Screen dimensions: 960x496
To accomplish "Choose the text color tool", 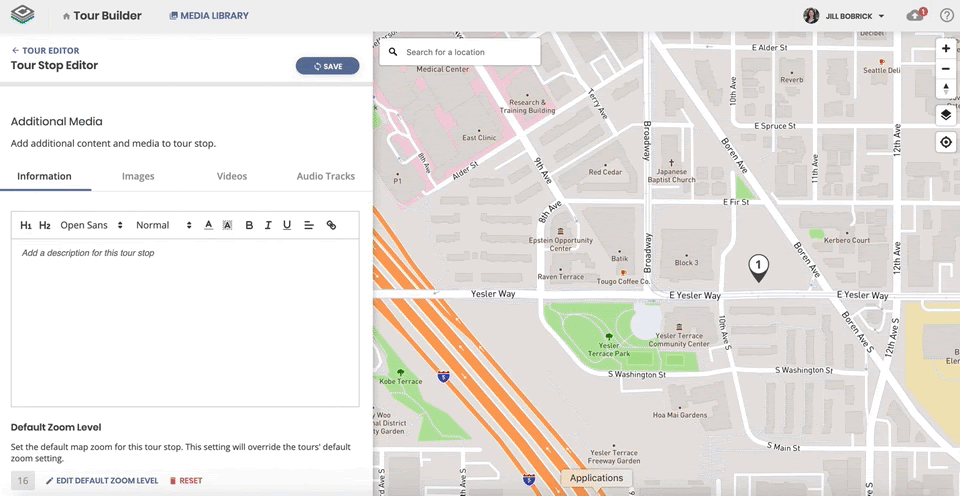I will coord(208,225).
